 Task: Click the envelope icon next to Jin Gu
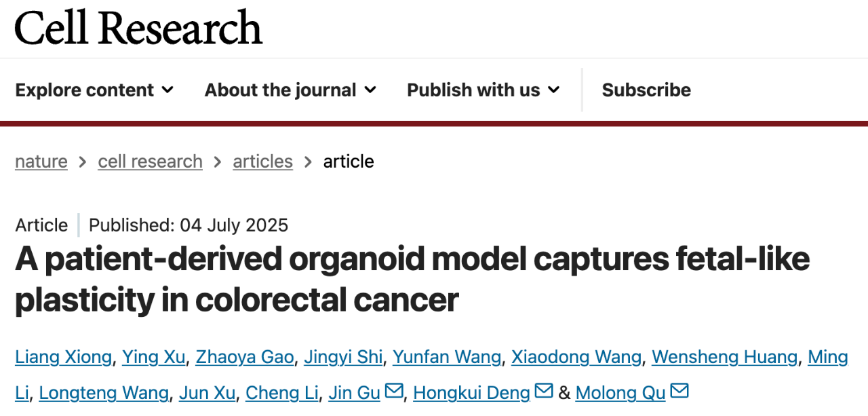394,391
